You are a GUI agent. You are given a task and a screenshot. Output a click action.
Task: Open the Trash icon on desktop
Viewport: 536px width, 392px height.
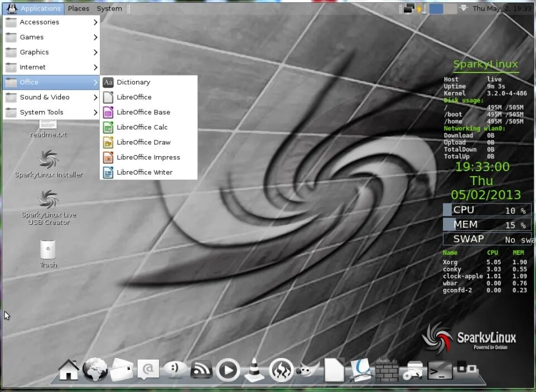(x=48, y=254)
